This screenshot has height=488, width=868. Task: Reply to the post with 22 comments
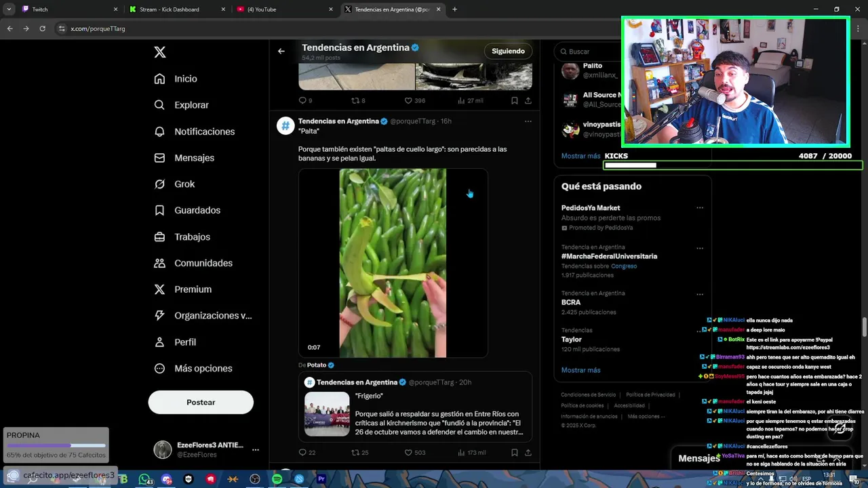307,452
